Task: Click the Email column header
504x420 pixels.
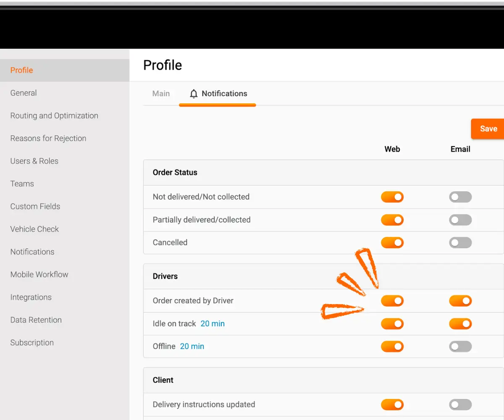Action: [460, 149]
